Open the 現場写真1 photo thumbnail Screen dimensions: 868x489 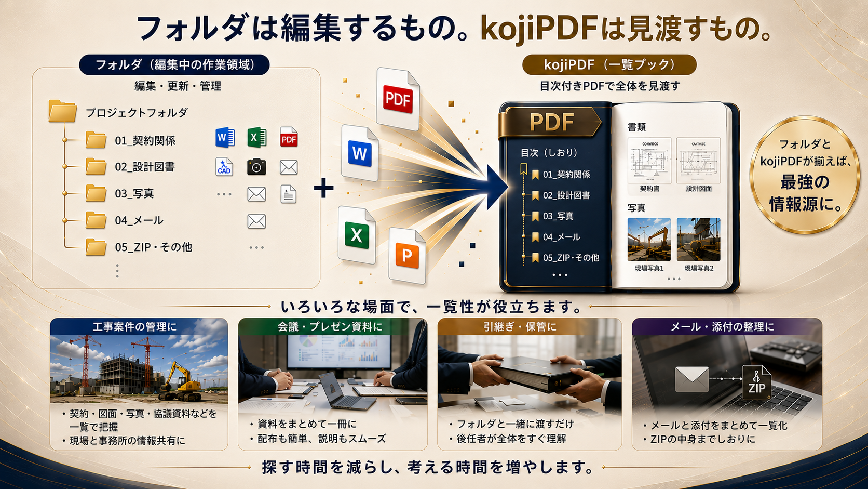[x=649, y=240]
